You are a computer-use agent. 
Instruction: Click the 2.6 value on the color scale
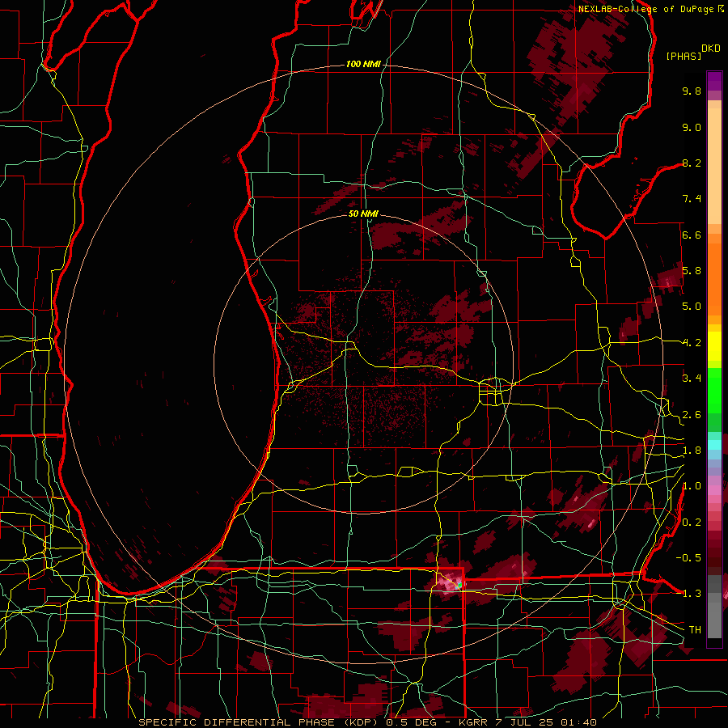(x=692, y=415)
